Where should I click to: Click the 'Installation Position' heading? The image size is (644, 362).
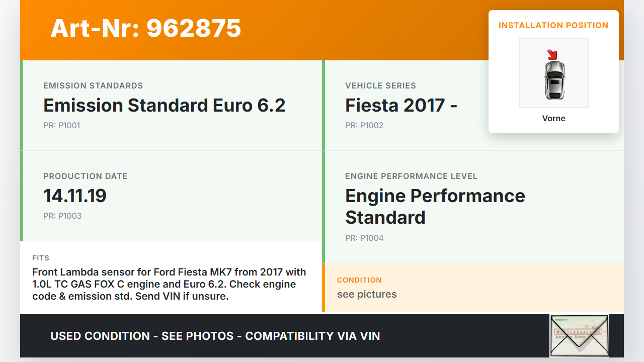(553, 25)
